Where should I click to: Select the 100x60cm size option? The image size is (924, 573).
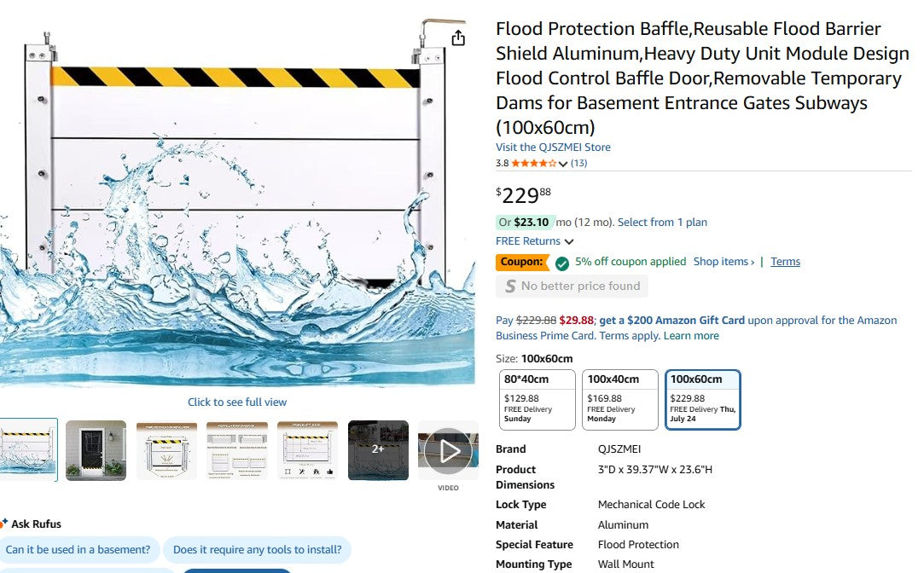(702, 399)
